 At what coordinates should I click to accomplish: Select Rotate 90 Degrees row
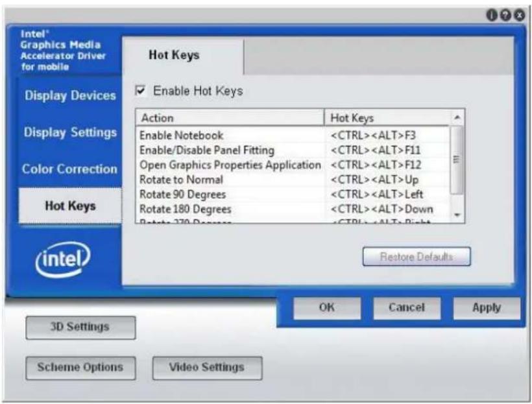click(293, 195)
